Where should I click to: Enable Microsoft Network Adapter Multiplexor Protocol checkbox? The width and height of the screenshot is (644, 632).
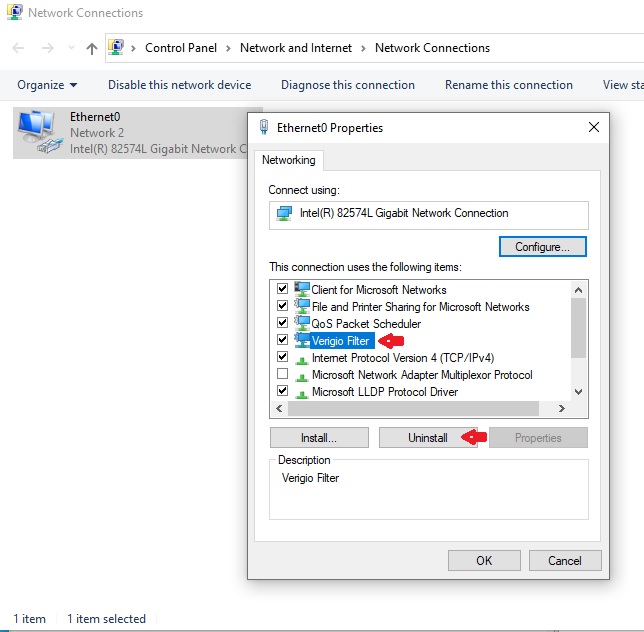point(282,375)
